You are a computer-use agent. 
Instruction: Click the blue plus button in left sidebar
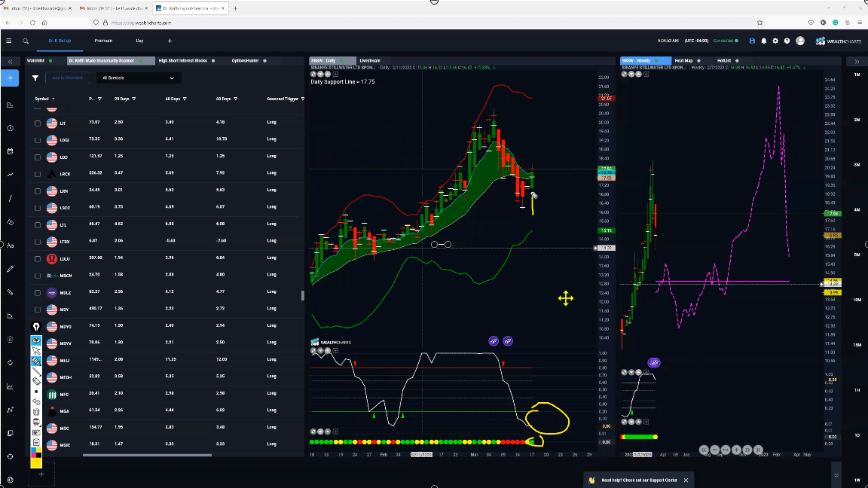(x=10, y=78)
